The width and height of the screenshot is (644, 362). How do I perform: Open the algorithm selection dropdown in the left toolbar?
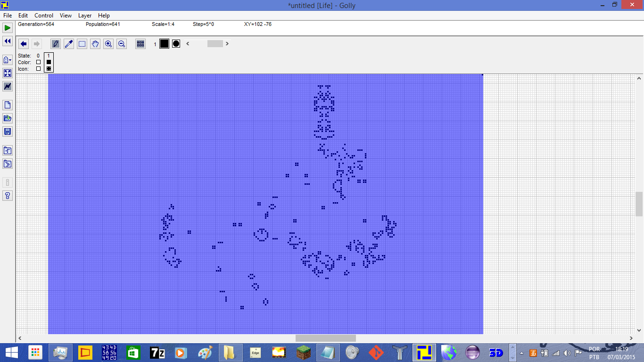point(8,60)
